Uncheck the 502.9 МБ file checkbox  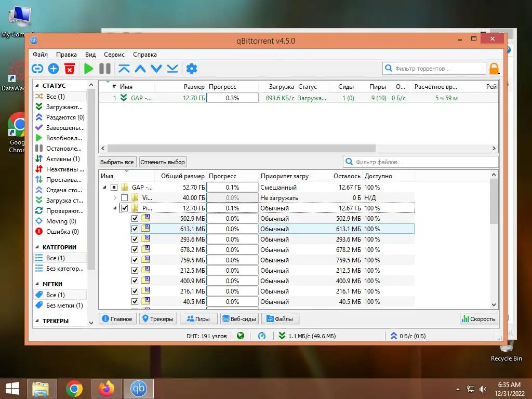135,219
